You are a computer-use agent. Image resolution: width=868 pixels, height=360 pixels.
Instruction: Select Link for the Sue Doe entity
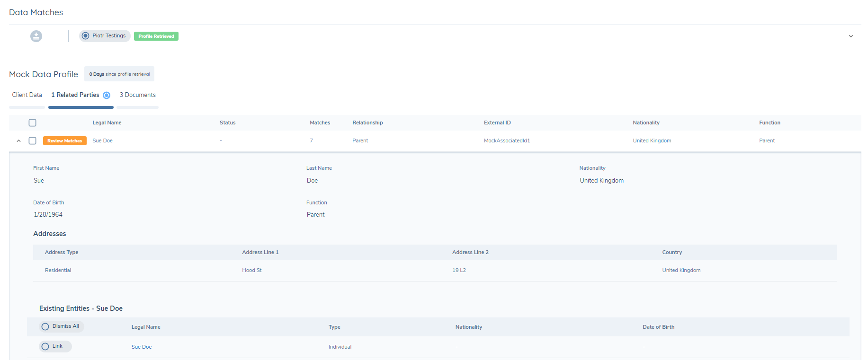point(55,346)
